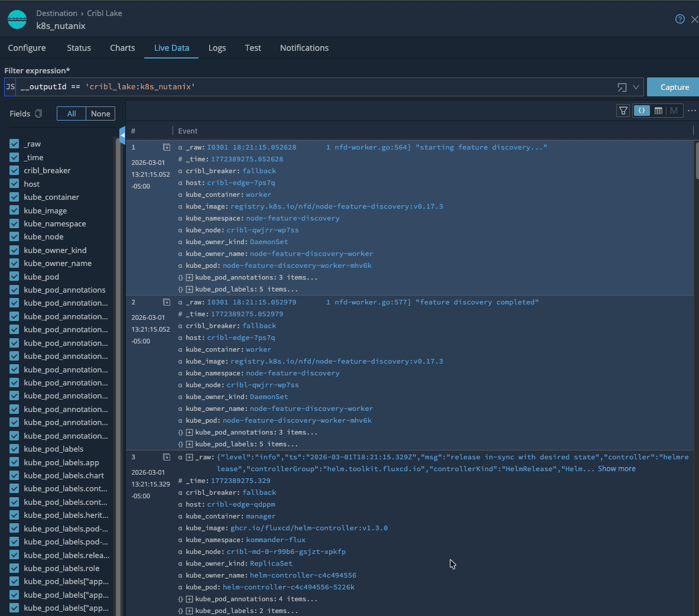Select the M raw text view icon
Viewport: 699px width, 616px height.
674,111
